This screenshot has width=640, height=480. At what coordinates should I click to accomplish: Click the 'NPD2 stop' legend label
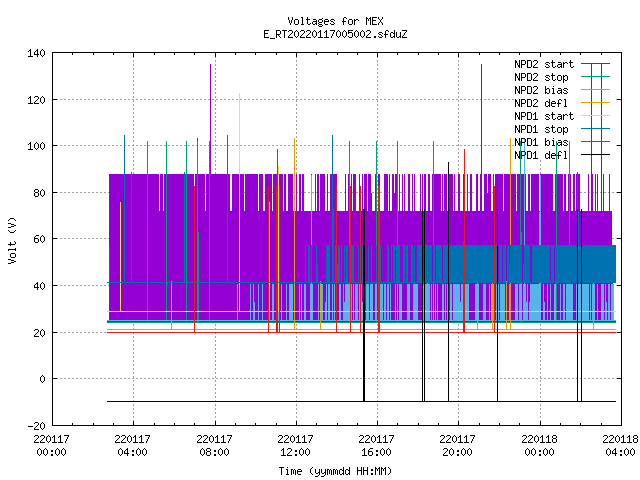point(541,77)
